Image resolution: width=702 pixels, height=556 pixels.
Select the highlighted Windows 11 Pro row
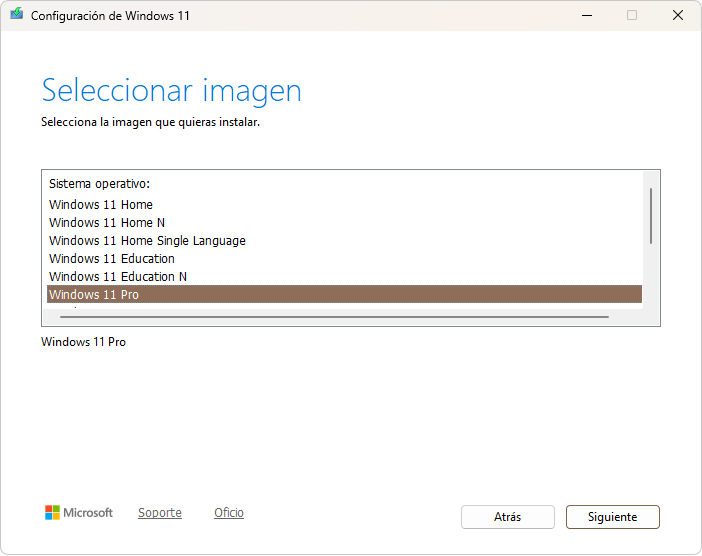[x=344, y=294]
